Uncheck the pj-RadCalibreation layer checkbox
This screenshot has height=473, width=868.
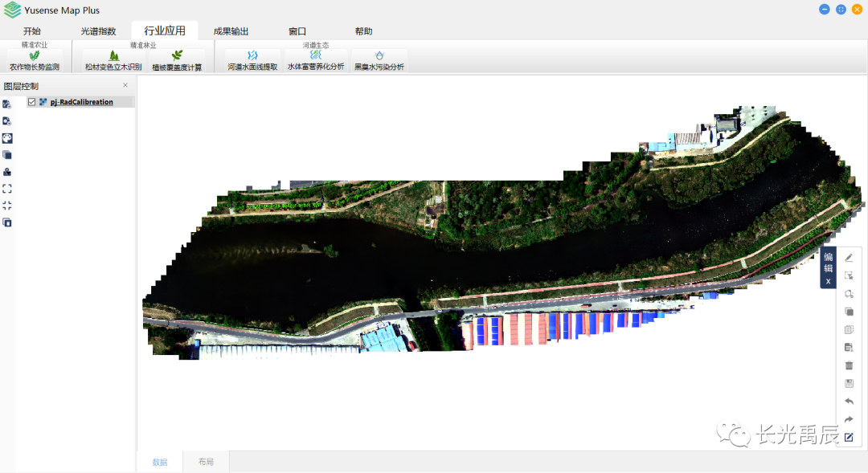tap(32, 102)
